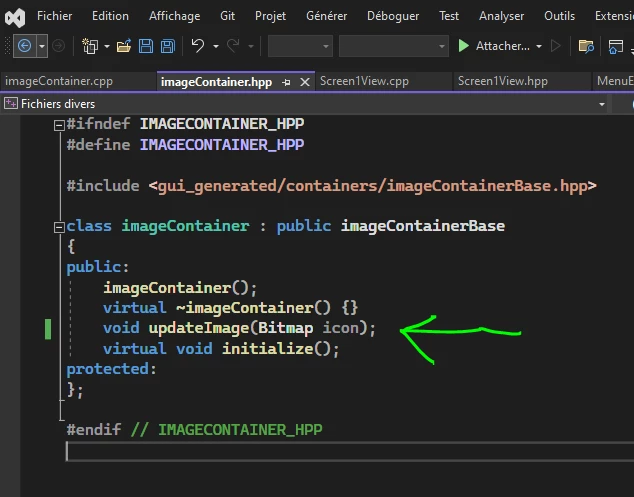The width and height of the screenshot is (634, 497).
Task: Click the word Bitmap in the code
Action: click(285, 328)
